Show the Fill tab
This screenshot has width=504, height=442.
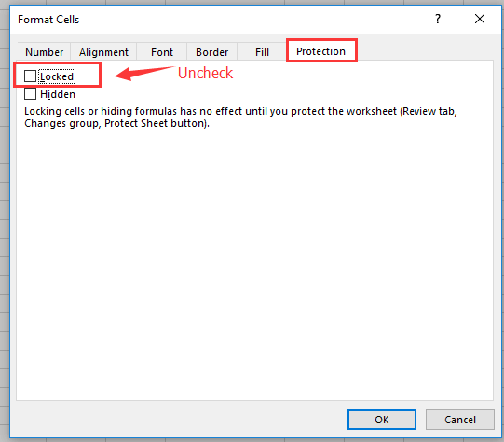[262, 52]
